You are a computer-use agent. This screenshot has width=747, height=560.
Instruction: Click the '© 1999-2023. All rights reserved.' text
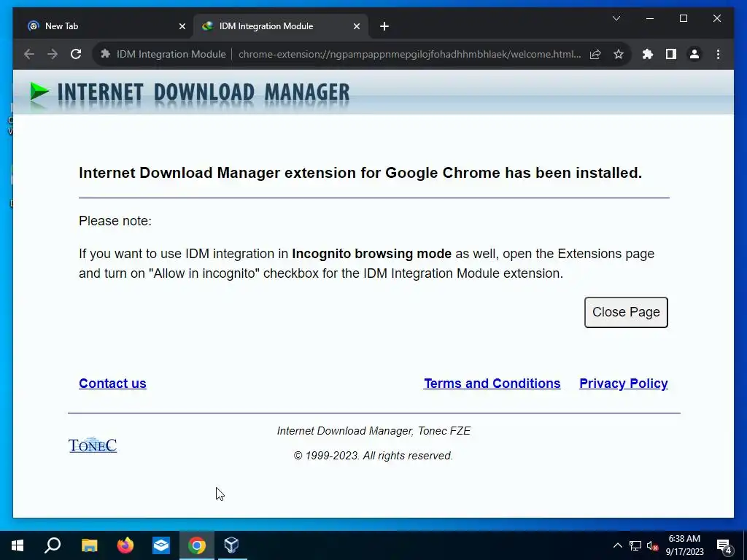[x=373, y=456]
